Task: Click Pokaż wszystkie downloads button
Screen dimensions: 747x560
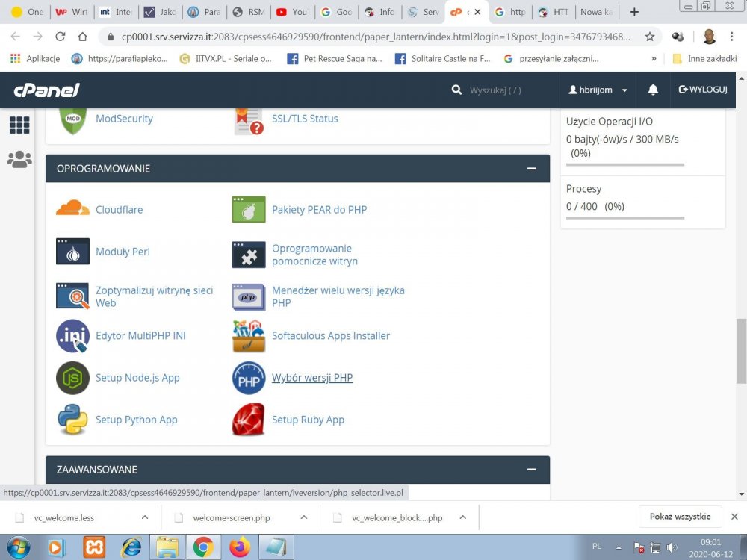Action: click(680, 517)
